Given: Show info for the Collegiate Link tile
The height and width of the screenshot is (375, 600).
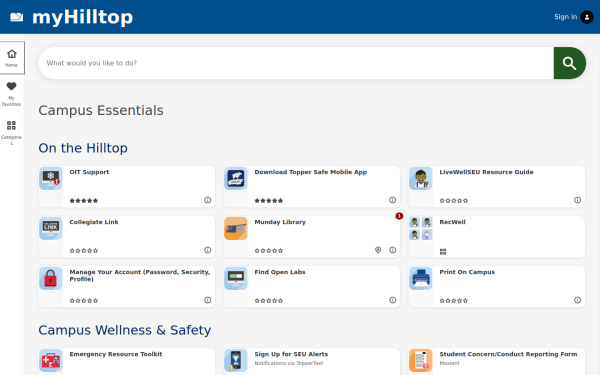Looking at the screenshot, I should pos(207,250).
